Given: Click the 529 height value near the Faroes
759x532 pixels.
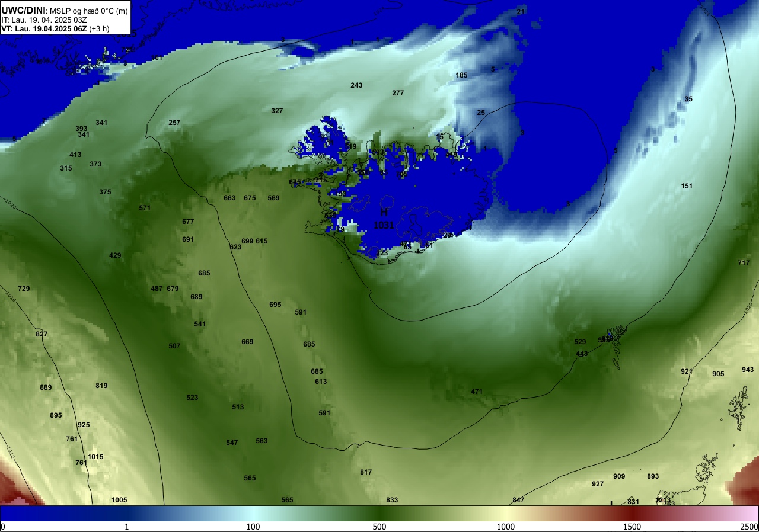Looking at the screenshot, I should [x=580, y=342].
